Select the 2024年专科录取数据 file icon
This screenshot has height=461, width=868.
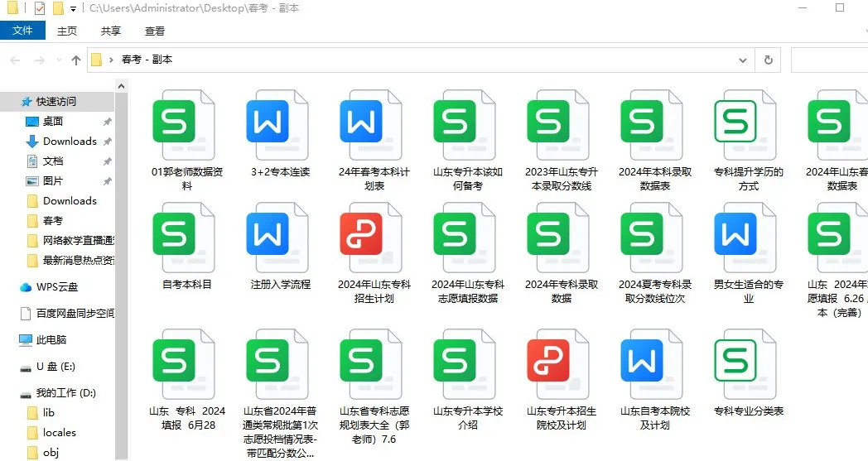pos(558,238)
